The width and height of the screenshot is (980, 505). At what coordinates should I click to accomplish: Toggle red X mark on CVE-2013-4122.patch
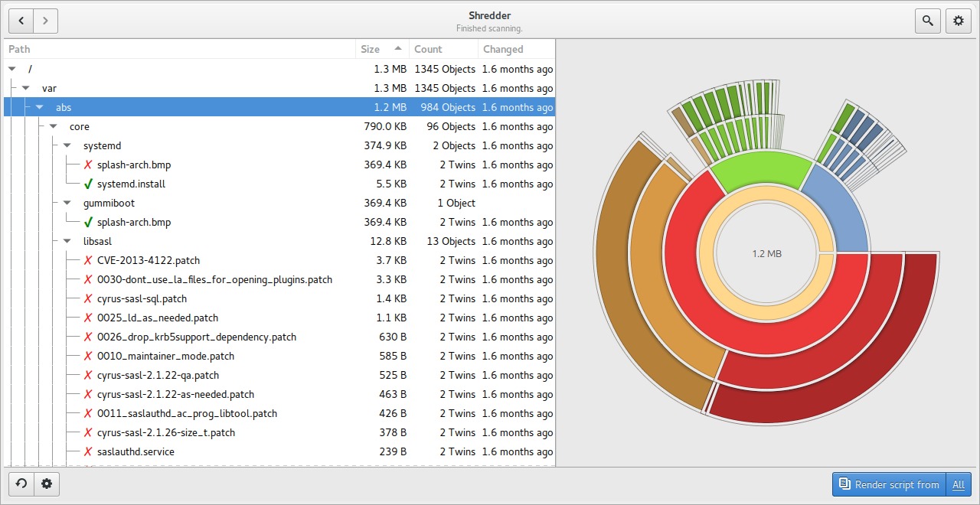[89, 260]
